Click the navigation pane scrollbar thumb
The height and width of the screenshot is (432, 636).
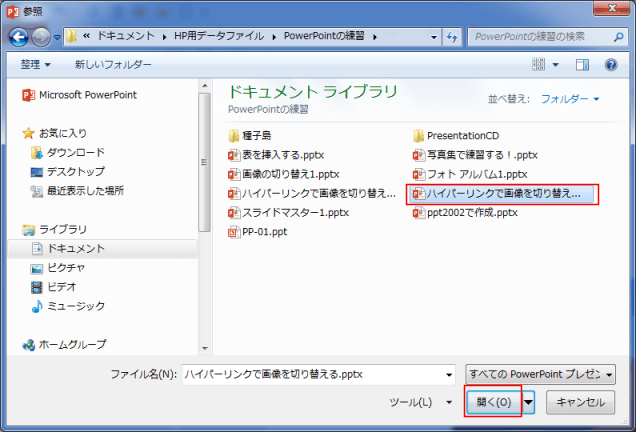pos(204,162)
